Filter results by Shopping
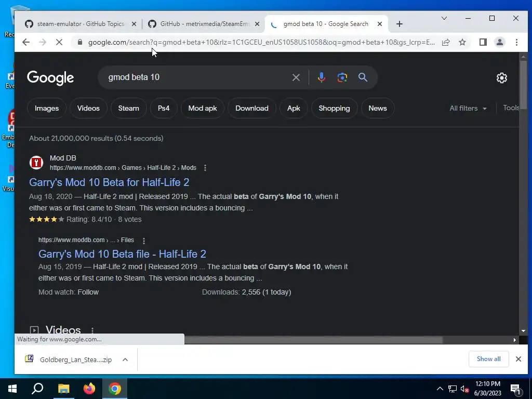Screen dimensions: 532x399 [x=334, y=108]
